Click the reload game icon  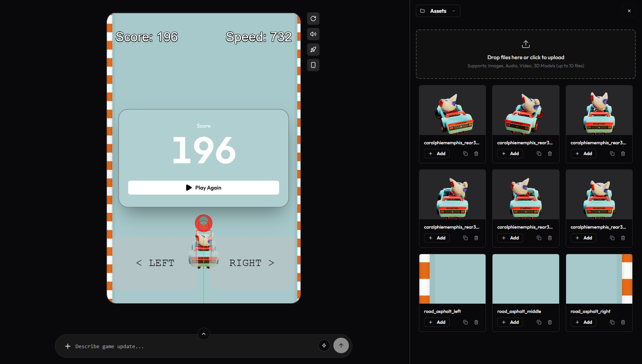[x=313, y=19]
